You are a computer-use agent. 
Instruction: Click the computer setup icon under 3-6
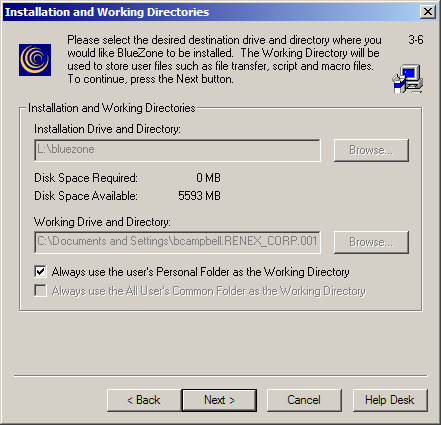coord(408,79)
